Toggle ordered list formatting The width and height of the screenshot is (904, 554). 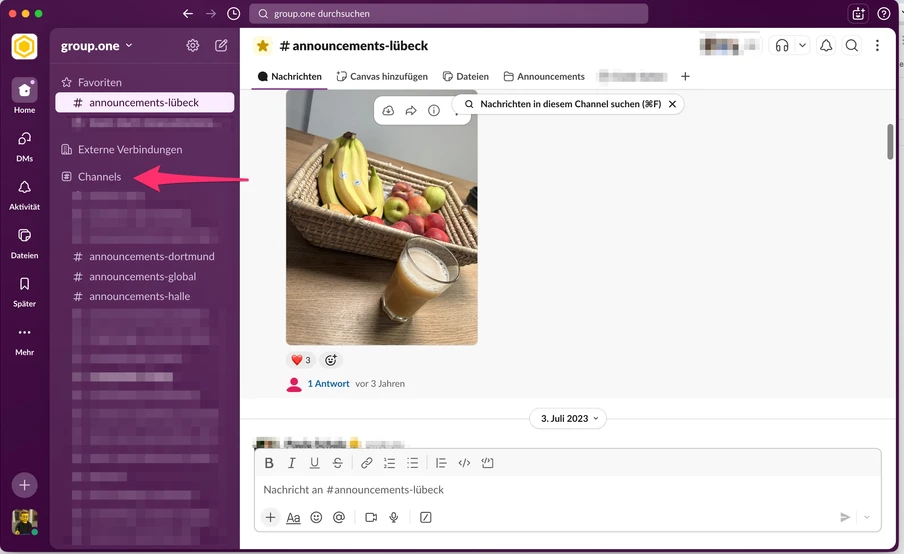(x=389, y=463)
